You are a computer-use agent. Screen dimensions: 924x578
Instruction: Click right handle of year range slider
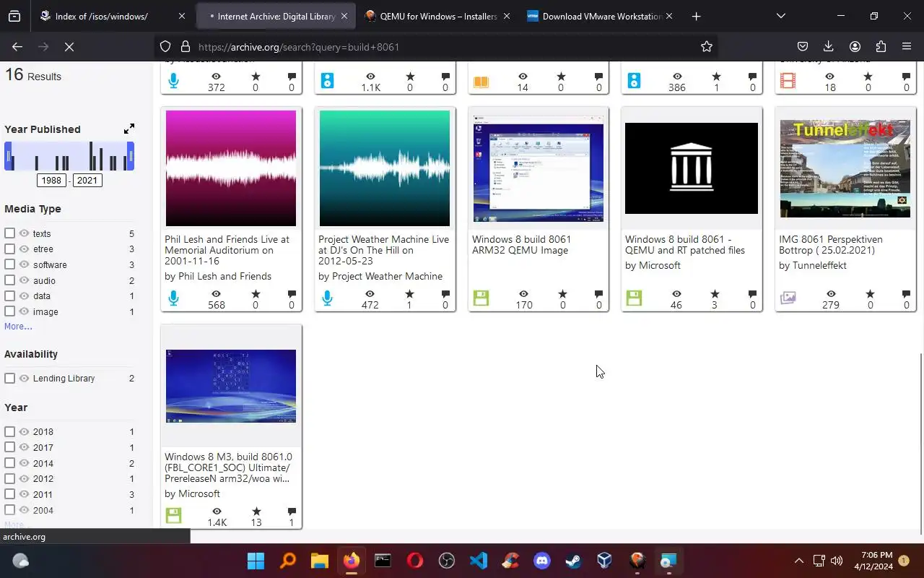[131, 156]
